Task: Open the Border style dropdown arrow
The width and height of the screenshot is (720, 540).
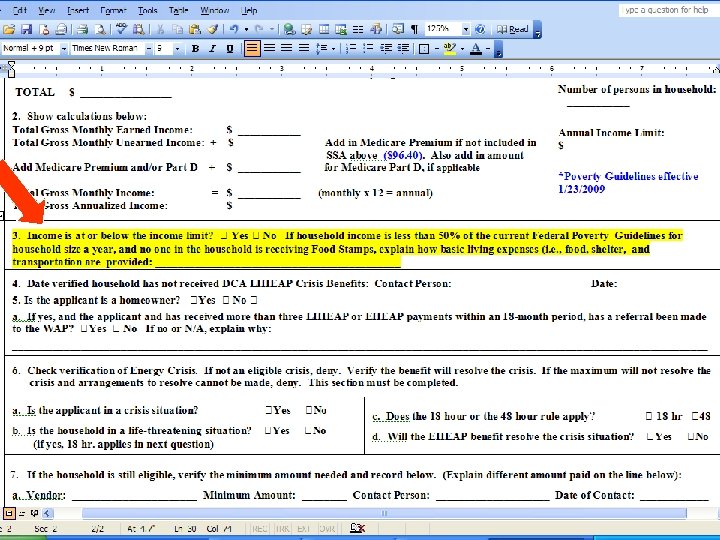Action: coord(437,48)
